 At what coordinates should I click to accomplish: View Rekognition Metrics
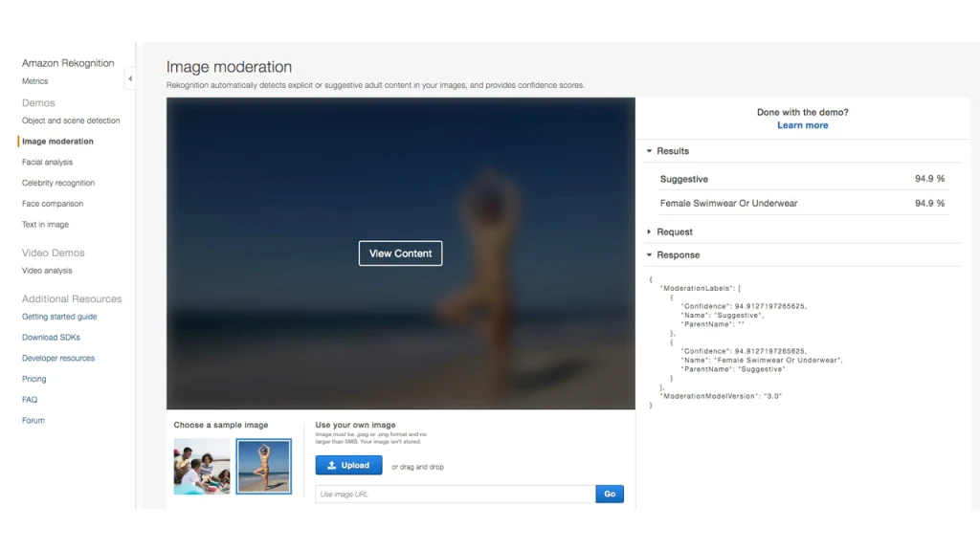pyautogui.click(x=33, y=80)
